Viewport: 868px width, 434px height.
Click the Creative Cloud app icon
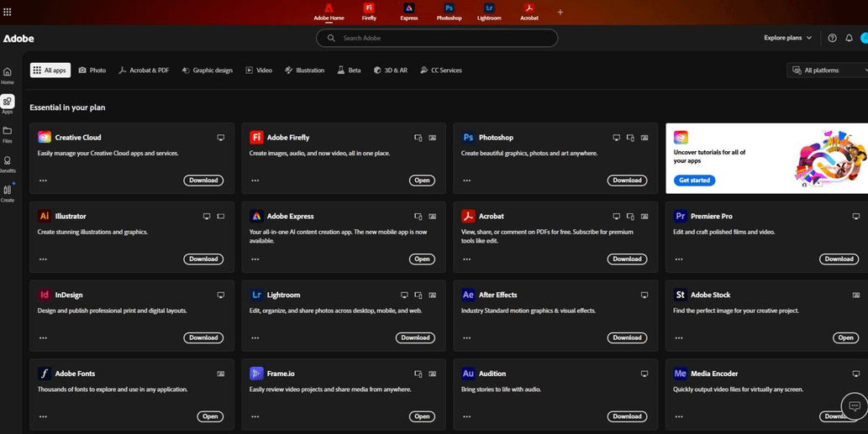(x=45, y=137)
